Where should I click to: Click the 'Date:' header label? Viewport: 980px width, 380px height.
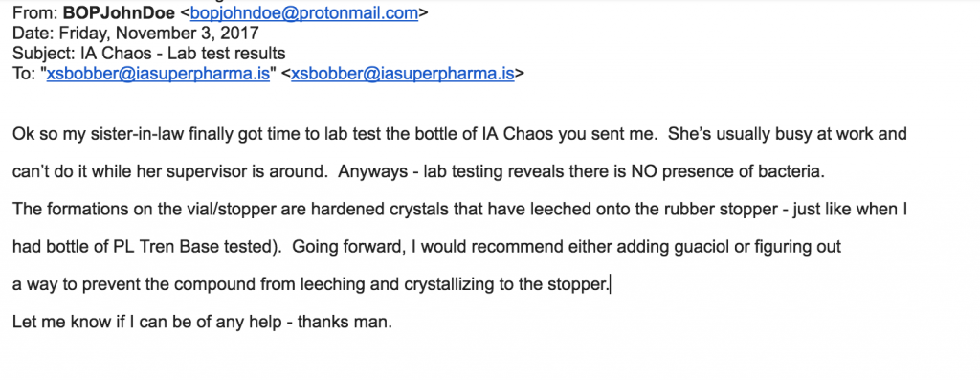(33, 34)
